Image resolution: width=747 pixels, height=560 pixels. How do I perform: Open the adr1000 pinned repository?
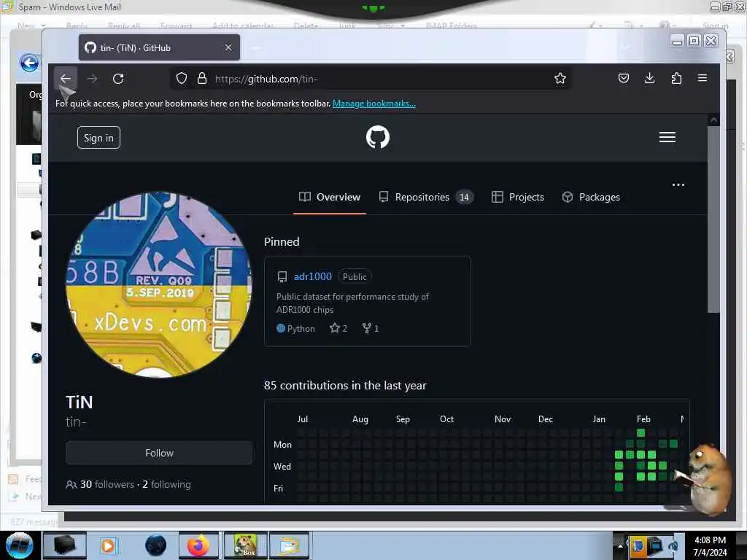312,276
